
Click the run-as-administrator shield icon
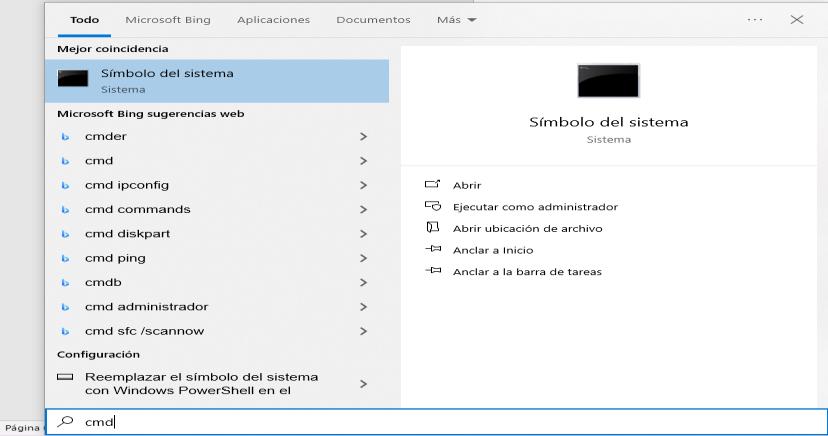pos(432,206)
